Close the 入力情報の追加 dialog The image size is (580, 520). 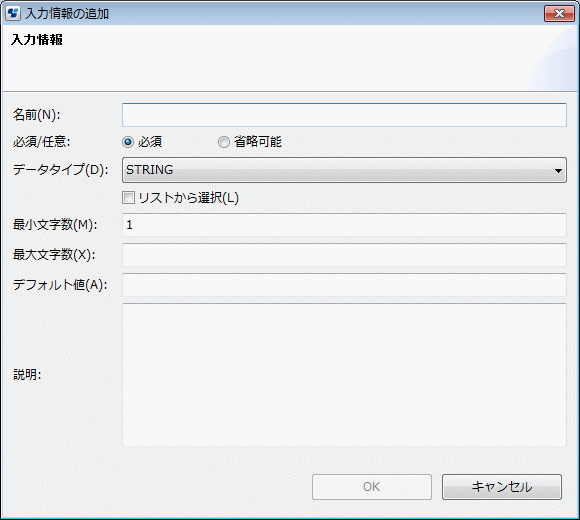559,14
